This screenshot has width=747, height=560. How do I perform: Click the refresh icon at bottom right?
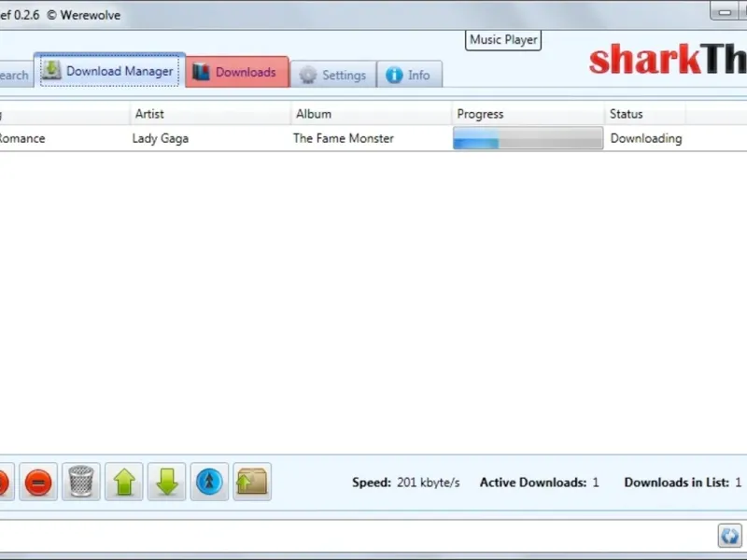click(730, 536)
